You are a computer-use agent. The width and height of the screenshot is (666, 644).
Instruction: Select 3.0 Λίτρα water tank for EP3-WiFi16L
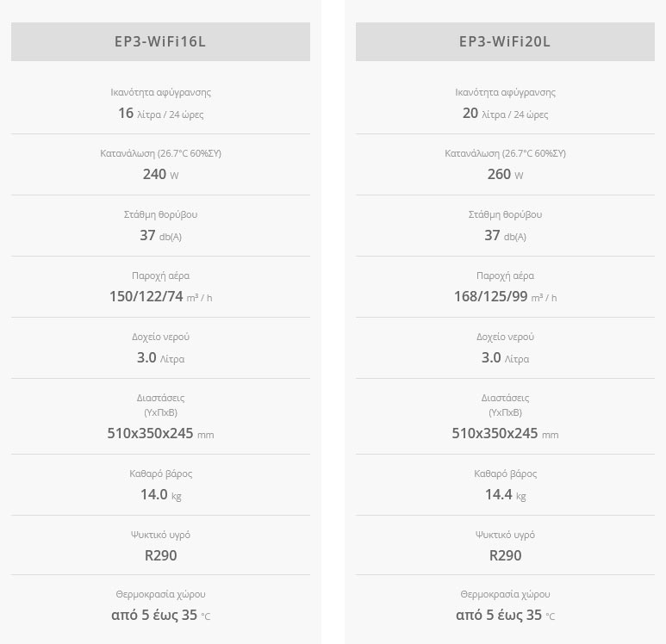(160, 358)
